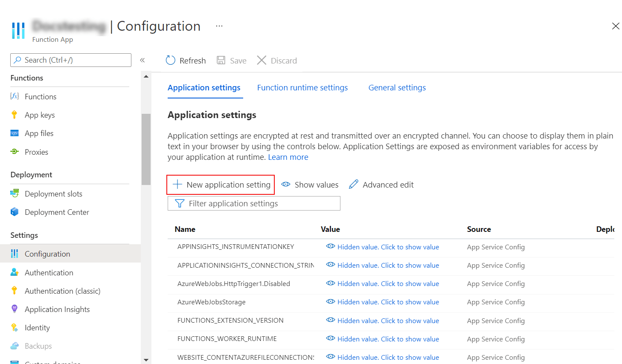Switch to General settings tab
Image resolution: width=622 pixels, height=364 pixels.
click(x=397, y=87)
